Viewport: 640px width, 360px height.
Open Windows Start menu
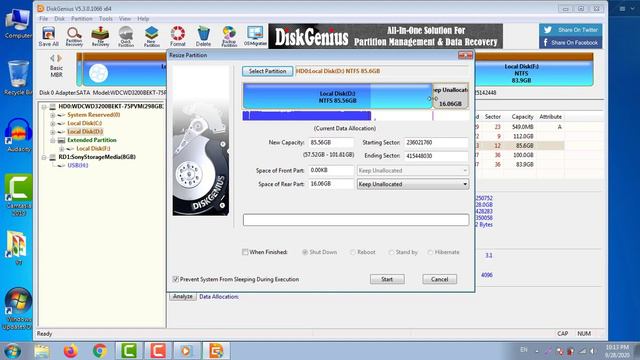pos(12,351)
